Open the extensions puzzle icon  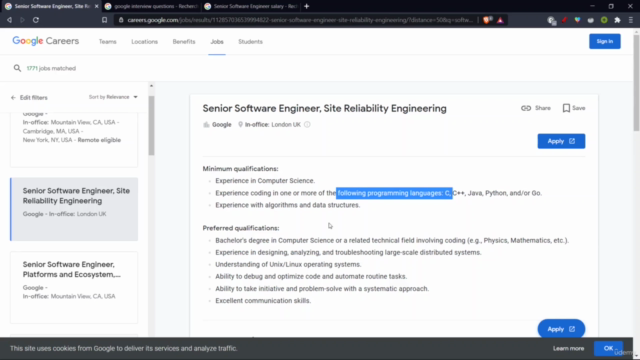(618, 20)
